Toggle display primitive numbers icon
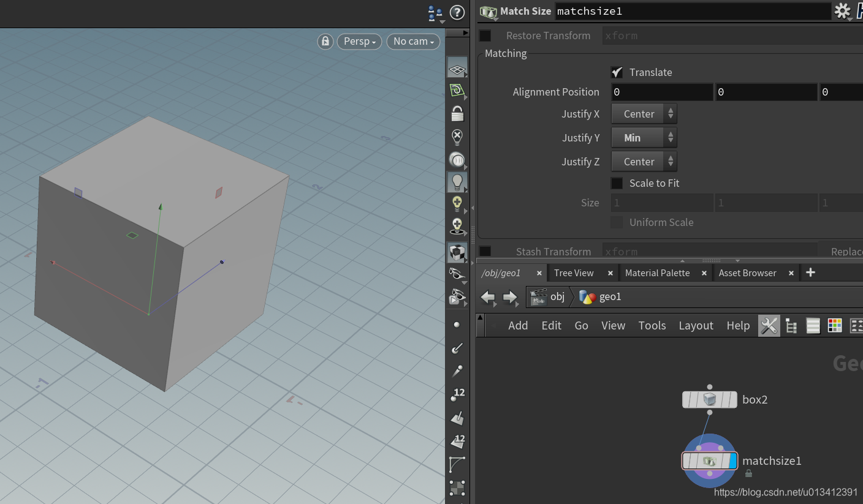The height and width of the screenshot is (504, 863). (457, 441)
